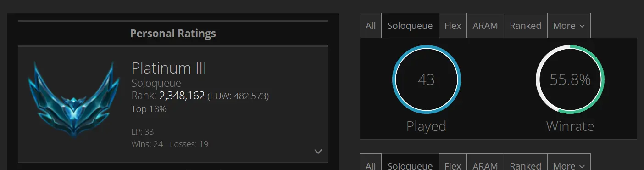The height and width of the screenshot is (170, 644).
Task: Open the More dropdown in lower tab row
Action: coord(569,164)
